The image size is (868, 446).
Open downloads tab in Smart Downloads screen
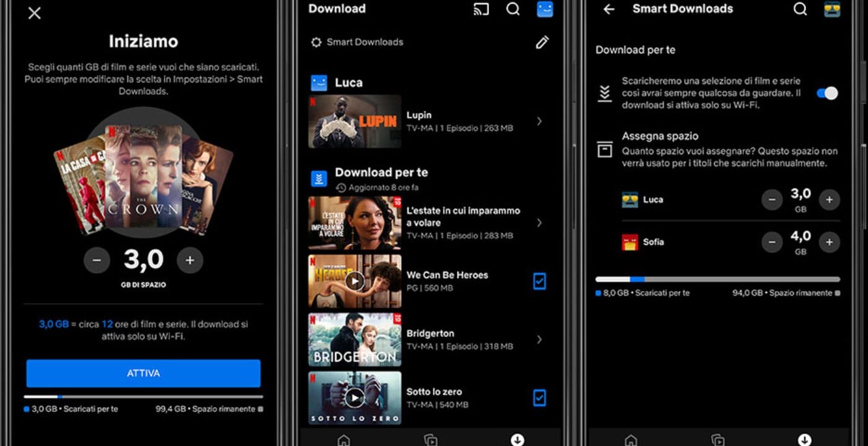click(805, 440)
